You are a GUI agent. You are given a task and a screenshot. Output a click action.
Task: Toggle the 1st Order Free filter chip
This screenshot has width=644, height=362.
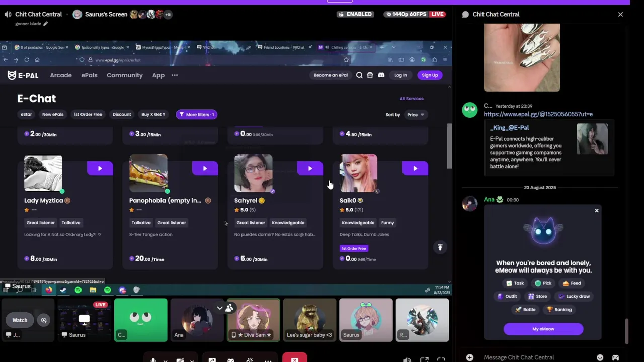point(88,114)
